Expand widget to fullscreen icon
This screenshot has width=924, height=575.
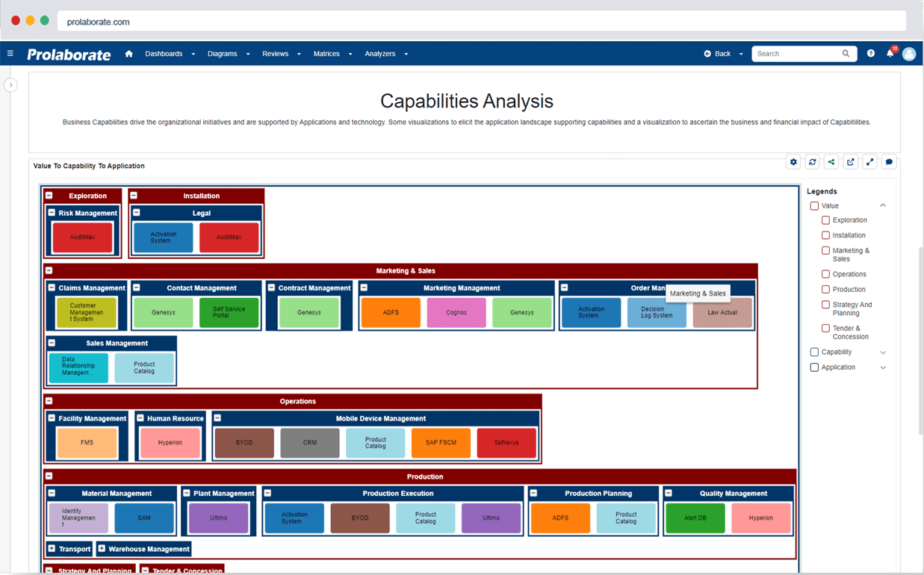click(869, 162)
